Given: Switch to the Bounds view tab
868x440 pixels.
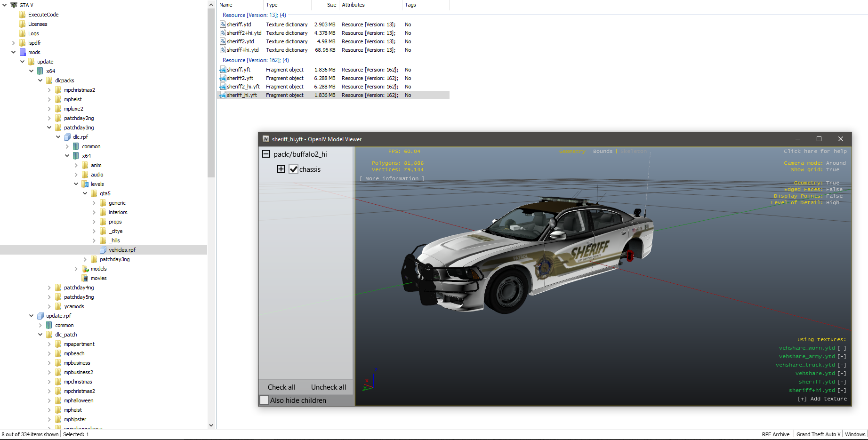Looking at the screenshot, I should point(603,151).
